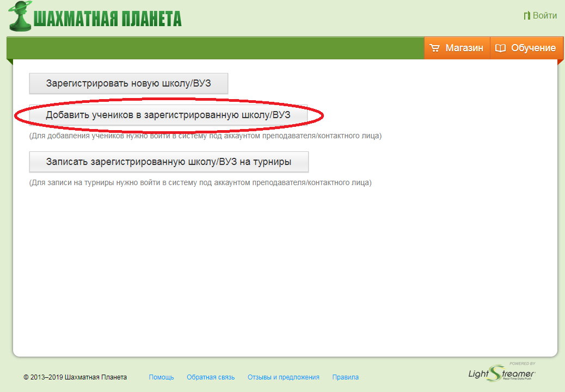Switch to the Обучение tab

coord(533,48)
